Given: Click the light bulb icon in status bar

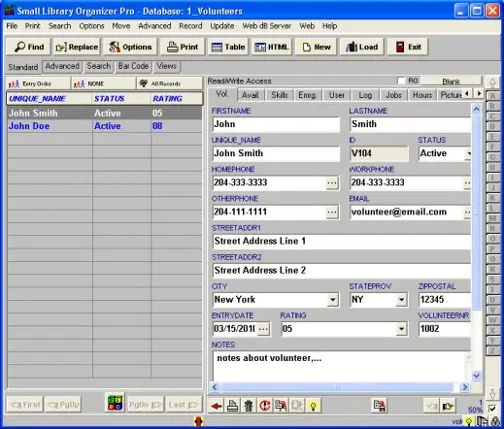Looking at the screenshot, I should pos(469,421).
